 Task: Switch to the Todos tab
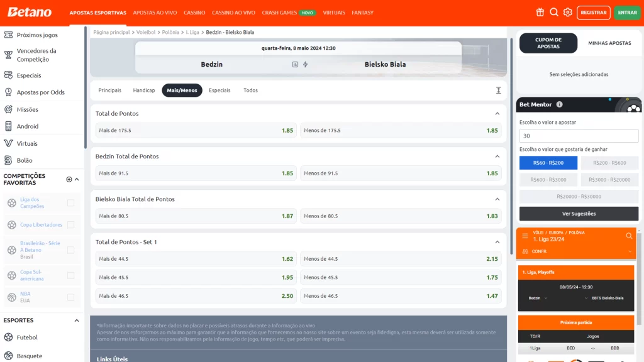pos(250,90)
